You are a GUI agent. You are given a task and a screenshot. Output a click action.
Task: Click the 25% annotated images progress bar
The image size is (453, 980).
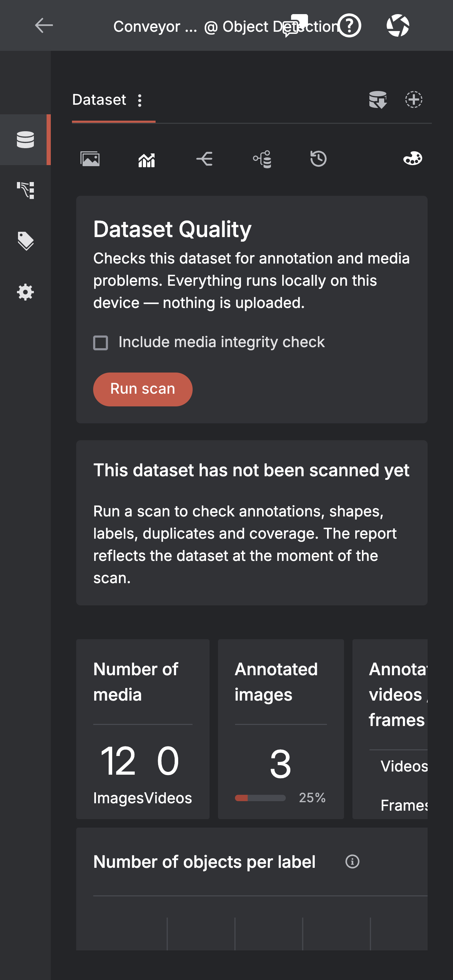pyautogui.click(x=260, y=798)
